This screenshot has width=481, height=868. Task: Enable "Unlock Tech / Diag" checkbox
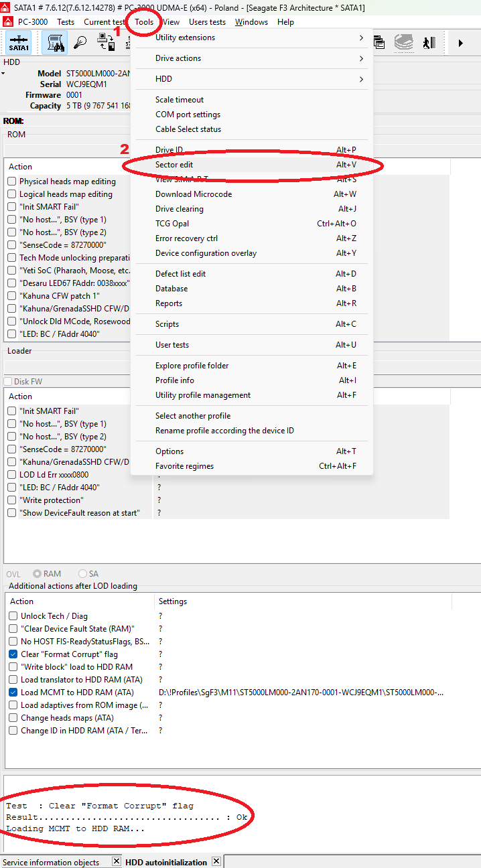point(13,616)
